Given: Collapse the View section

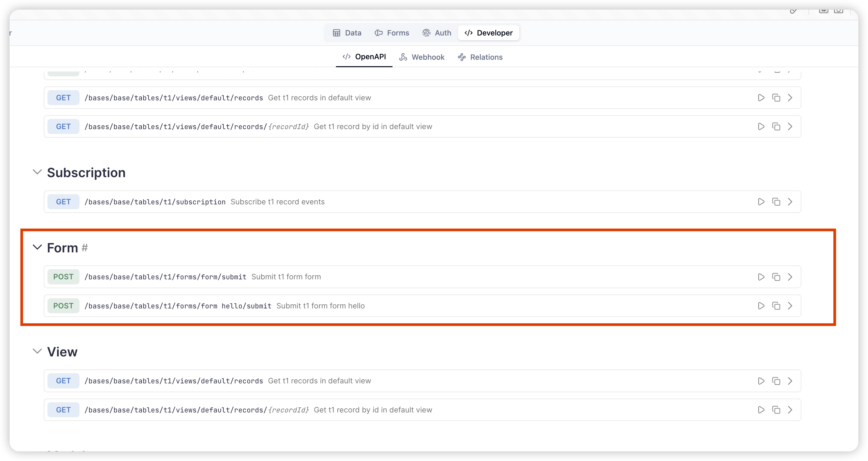Looking at the screenshot, I should pos(37,351).
